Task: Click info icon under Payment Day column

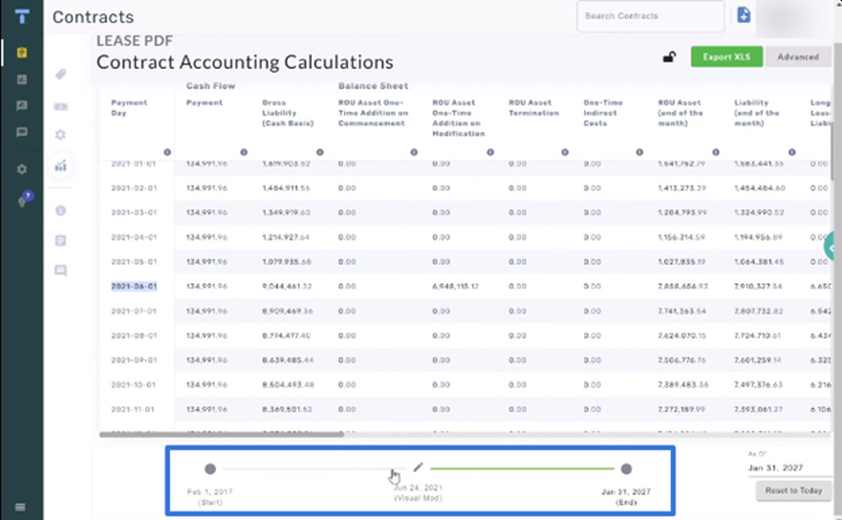Action: [x=166, y=153]
